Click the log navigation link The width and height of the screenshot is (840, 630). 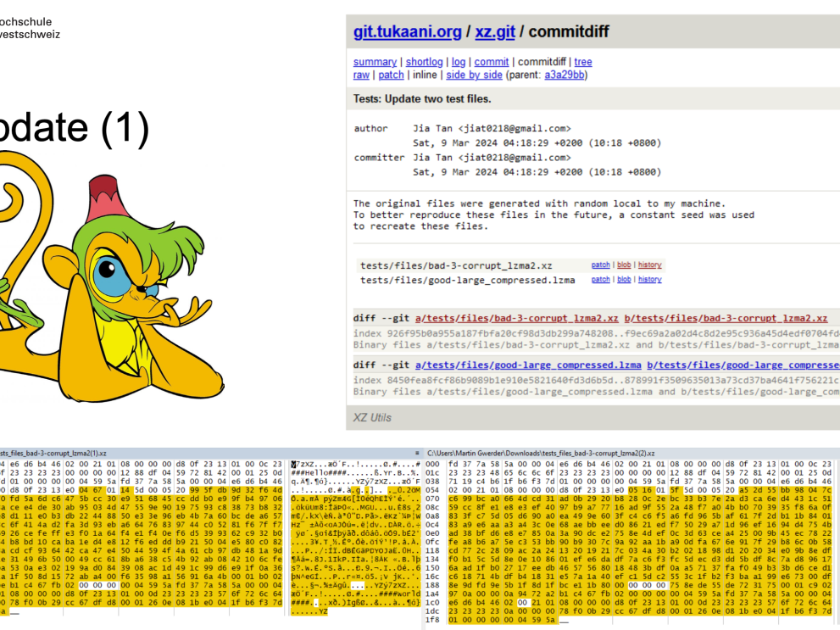pos(459,62)
